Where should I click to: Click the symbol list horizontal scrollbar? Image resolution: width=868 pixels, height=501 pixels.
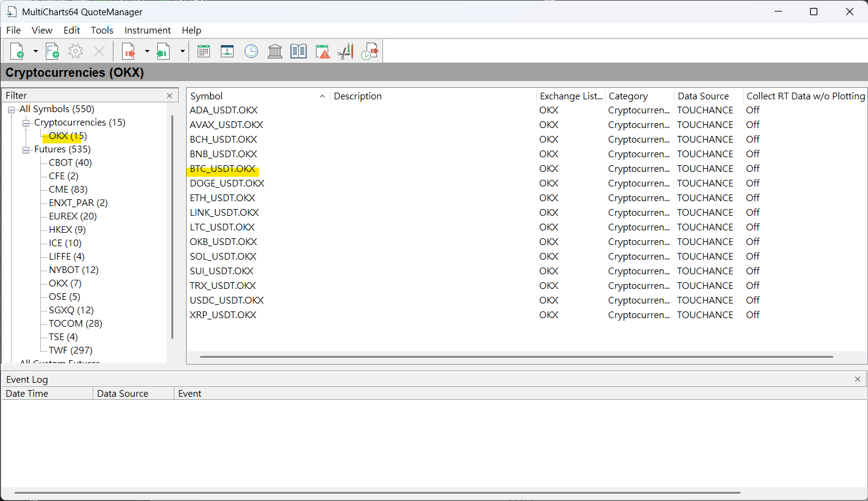516,357
